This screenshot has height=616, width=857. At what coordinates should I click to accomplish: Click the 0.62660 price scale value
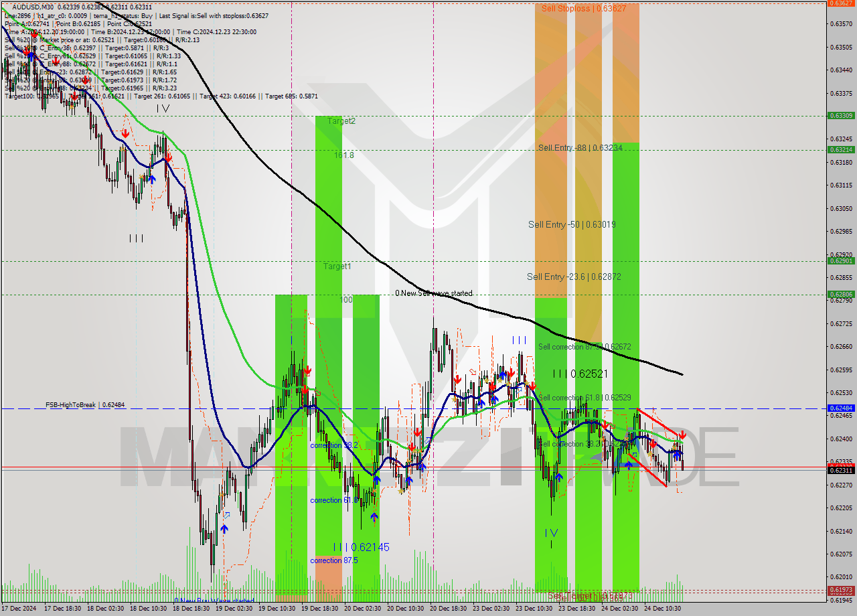(840, 347)
